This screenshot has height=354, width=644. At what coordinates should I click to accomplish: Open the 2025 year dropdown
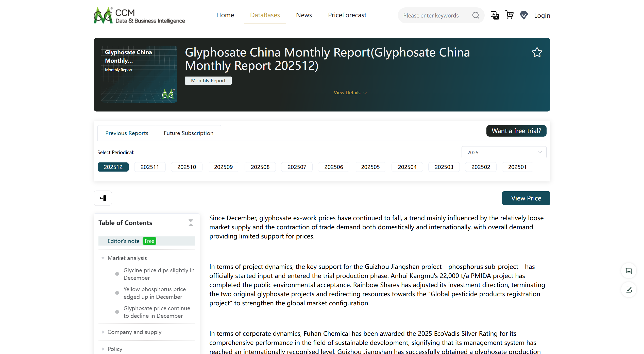pos(504,152)
